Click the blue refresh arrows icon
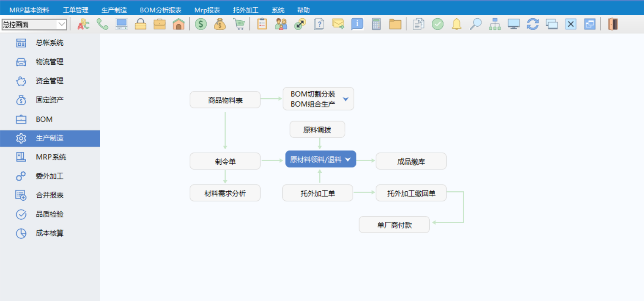This screenshot has width=644, height=301. (533, 24)
